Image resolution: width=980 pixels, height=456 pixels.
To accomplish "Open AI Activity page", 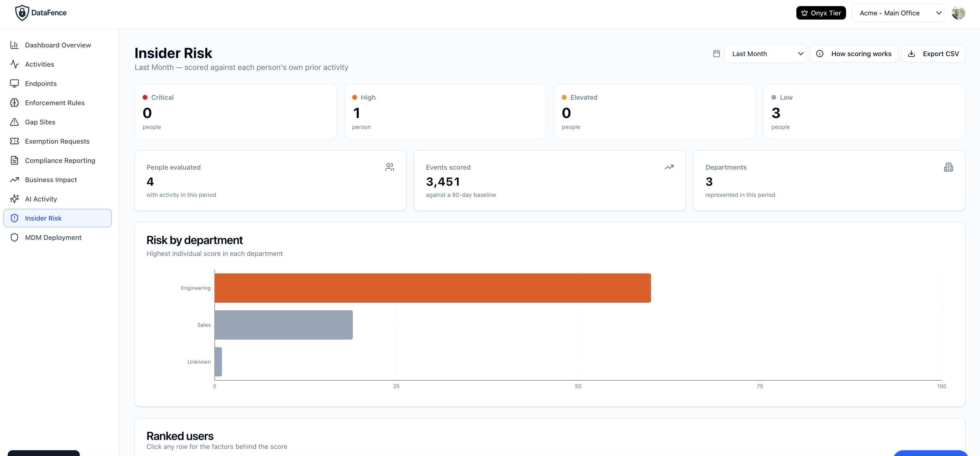I will (x=57, y=199).
